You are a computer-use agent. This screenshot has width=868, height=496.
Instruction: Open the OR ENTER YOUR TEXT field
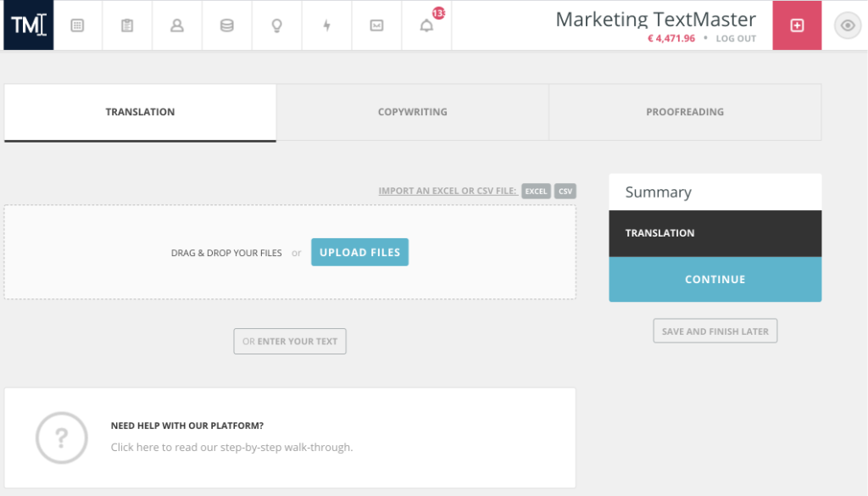289,341
